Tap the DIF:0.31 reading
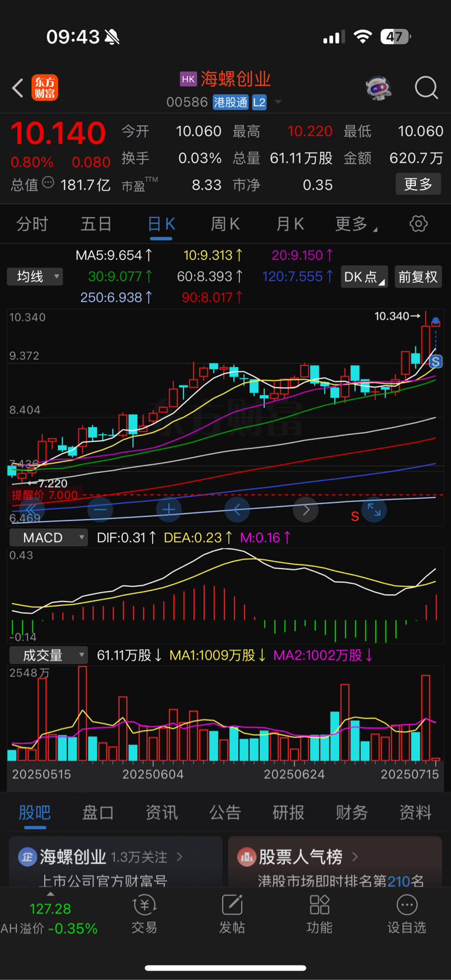 [x=126, y=538]
